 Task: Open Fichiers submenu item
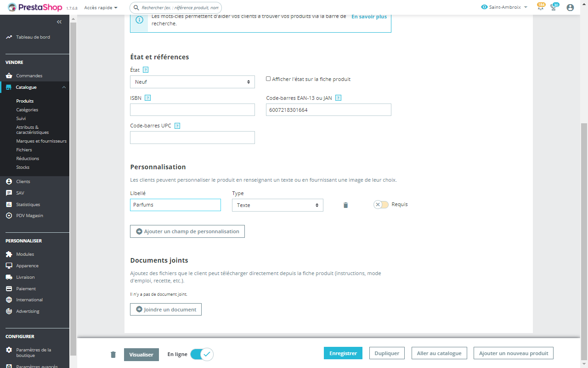24,149
